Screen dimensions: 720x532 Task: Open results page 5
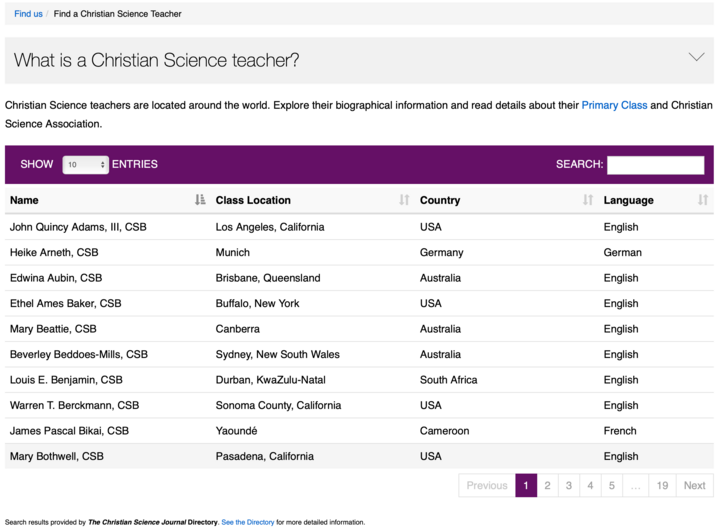pos(612,485)
